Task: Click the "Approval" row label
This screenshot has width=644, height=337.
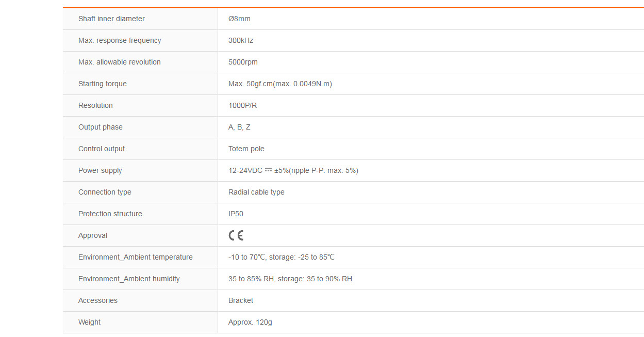Action: [x=93, y=235]
